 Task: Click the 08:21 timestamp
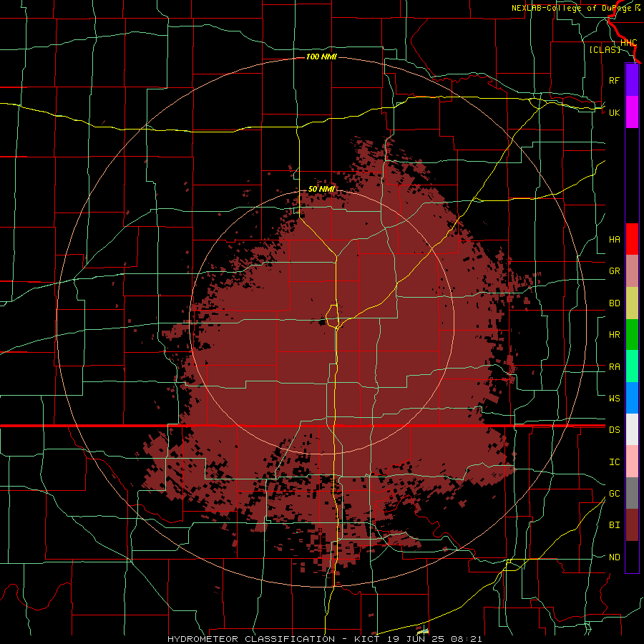[466, 639]
